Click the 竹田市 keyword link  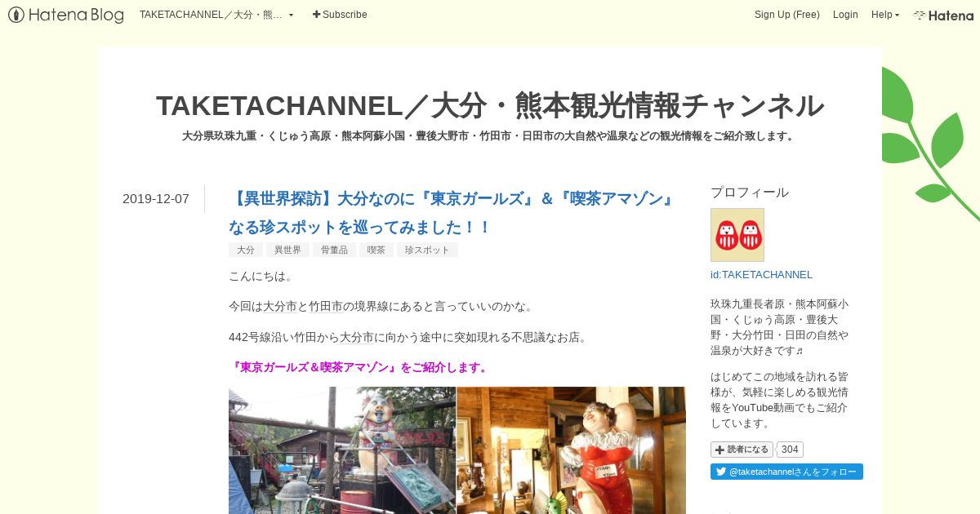coord(326,307)
